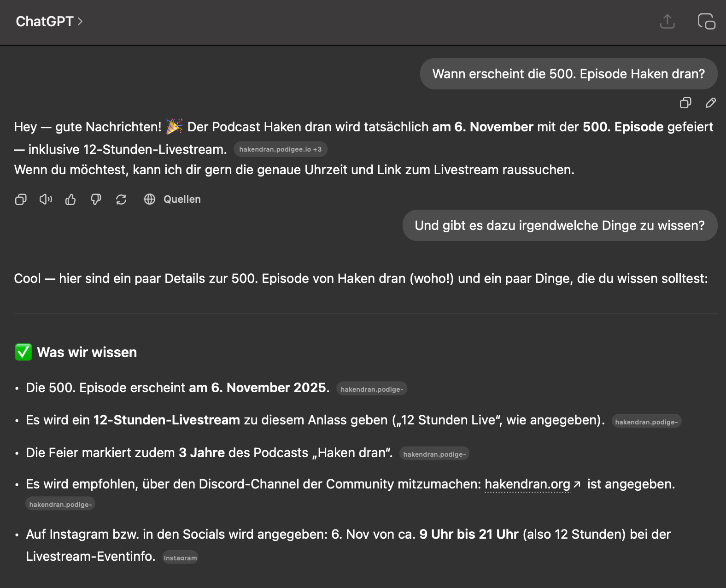Viewport: 726px width, 588px height.
Task: Open the ChatGPT model selector chevron
Action: [x=80, y=22]
